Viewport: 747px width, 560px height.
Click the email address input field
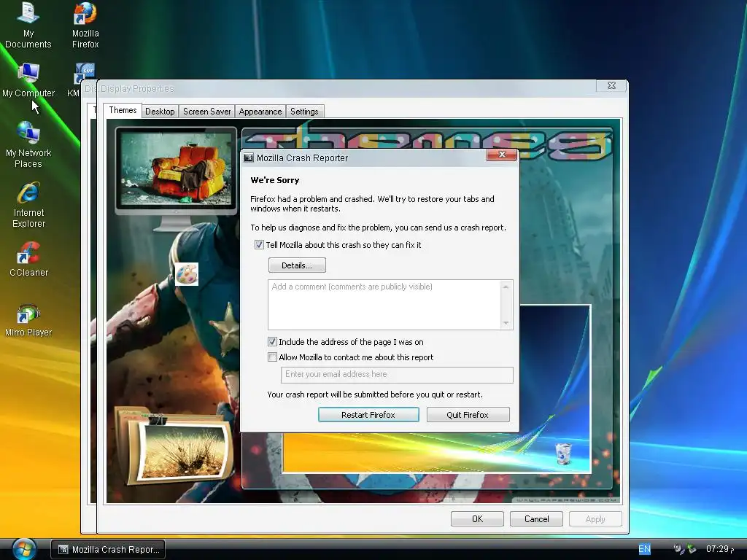pyautogui.click(x=397, y=375)
